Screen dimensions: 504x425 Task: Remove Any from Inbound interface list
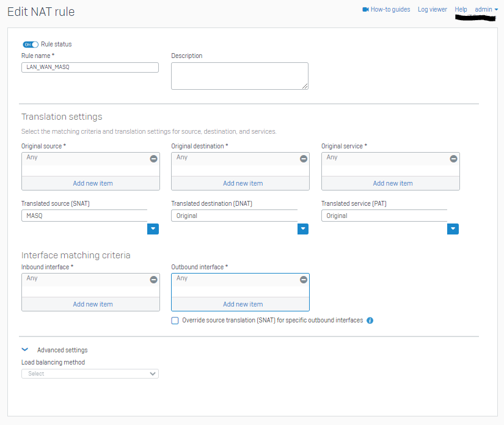(x=153, y=280)
